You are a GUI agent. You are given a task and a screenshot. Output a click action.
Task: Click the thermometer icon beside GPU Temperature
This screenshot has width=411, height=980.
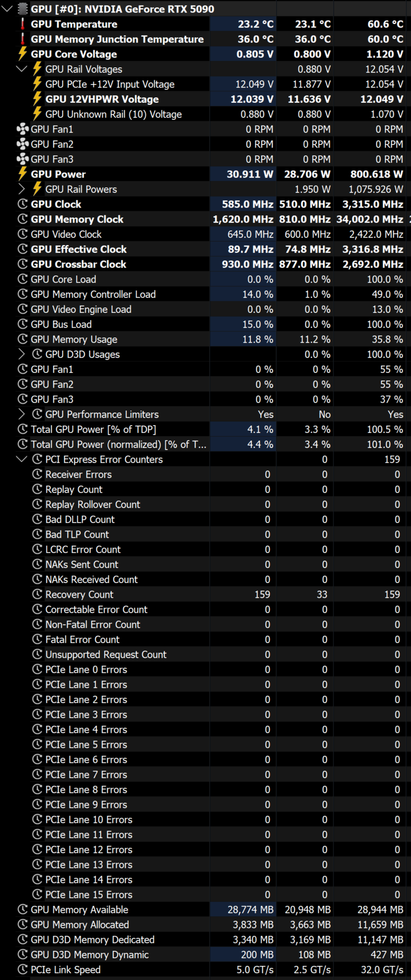[22, 24]
